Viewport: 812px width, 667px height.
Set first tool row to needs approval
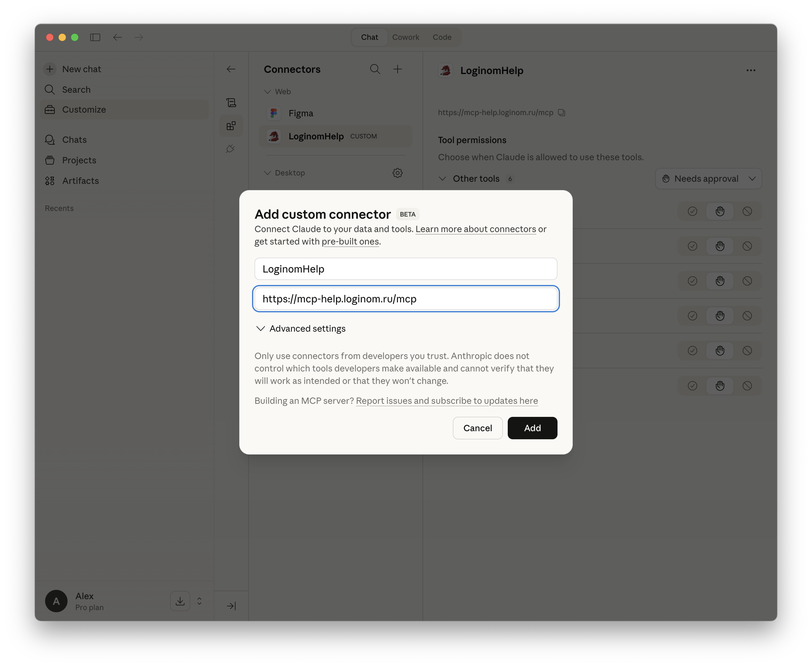[720, 211]
